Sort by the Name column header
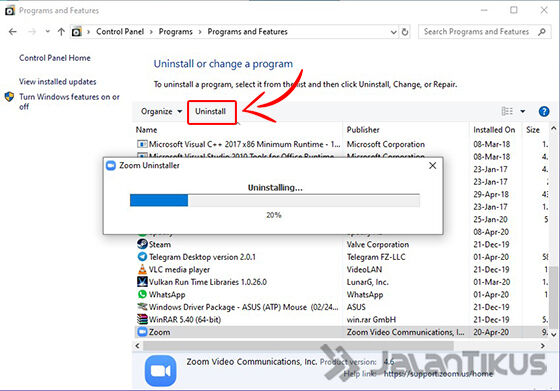This screenshot has width=560, height=391. [x=146, y=130]
